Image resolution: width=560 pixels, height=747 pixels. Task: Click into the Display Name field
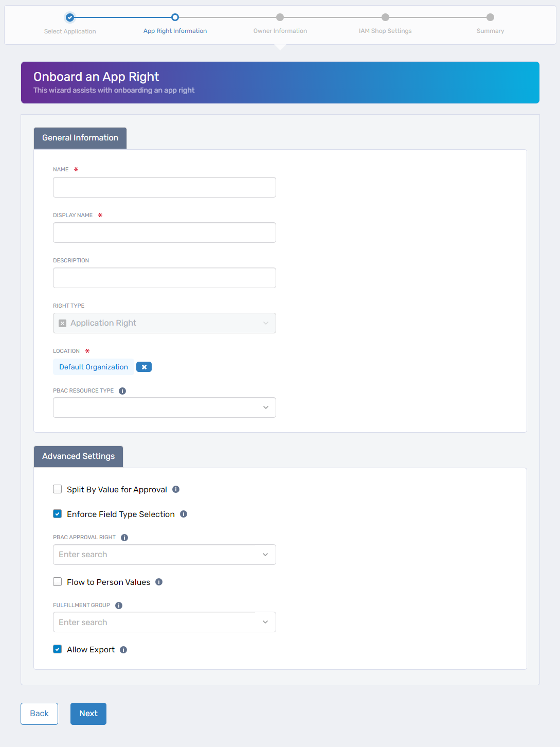pos(165,233)
